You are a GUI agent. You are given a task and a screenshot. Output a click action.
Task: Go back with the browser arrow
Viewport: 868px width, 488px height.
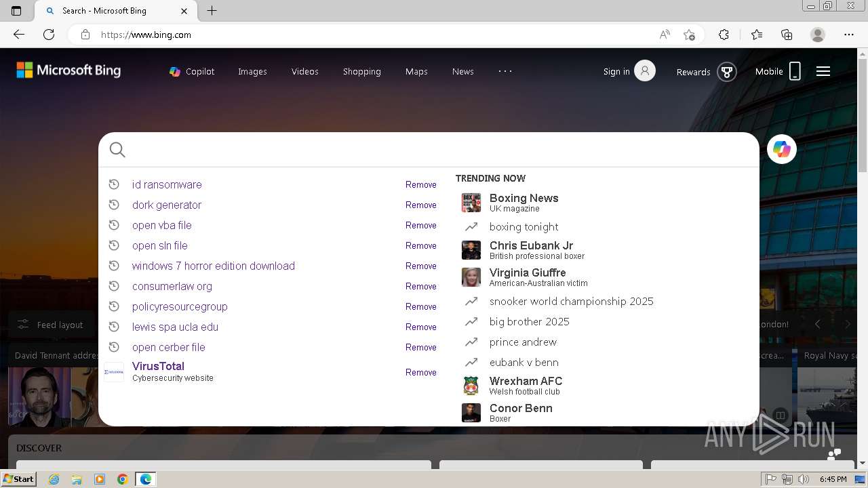point(19,35)
